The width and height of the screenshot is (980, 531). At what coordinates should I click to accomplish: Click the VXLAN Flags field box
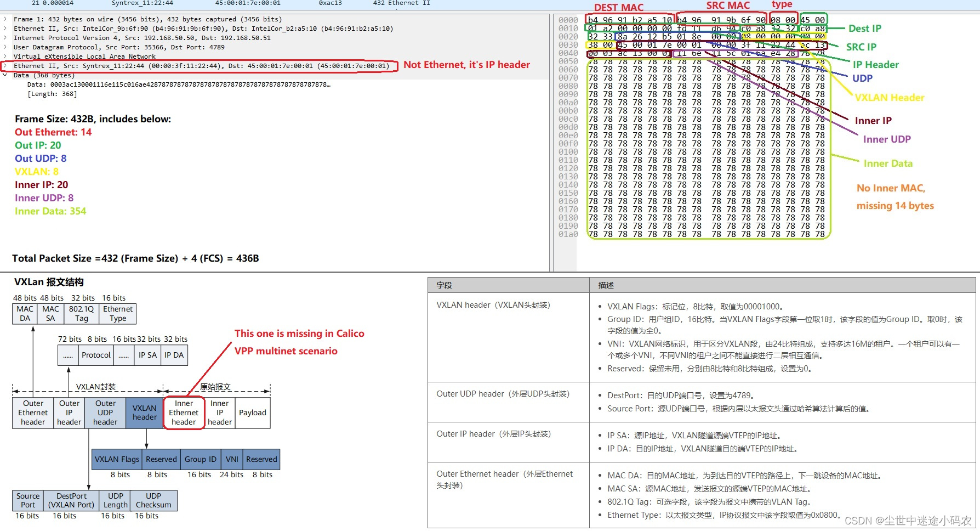coord(117,459)
